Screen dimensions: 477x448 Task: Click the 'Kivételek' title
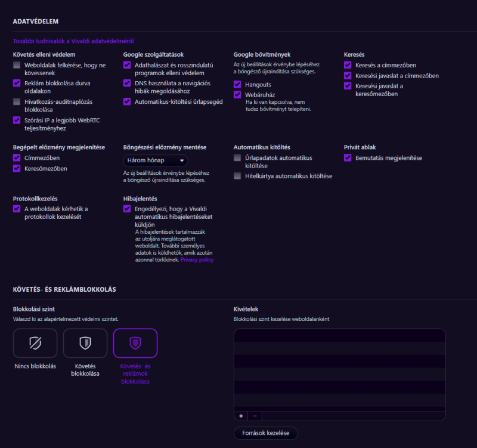[x=246, y=309]
